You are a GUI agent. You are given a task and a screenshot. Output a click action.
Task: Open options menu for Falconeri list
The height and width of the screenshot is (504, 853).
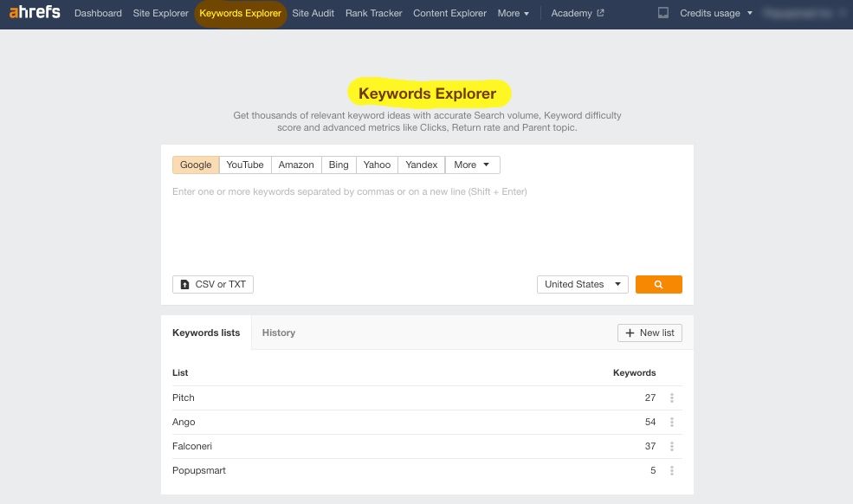[x=672, y=446]
